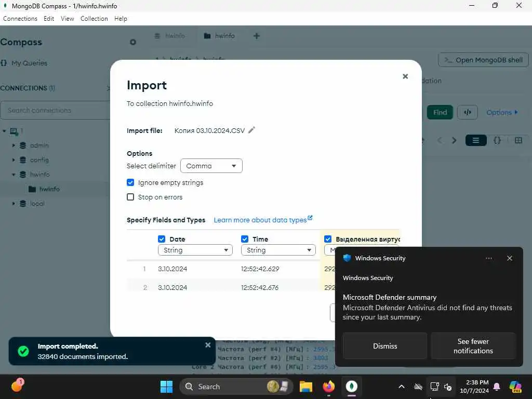Open Learn more about data types link
Screen dimensions: 532x399
pos(263,220)
